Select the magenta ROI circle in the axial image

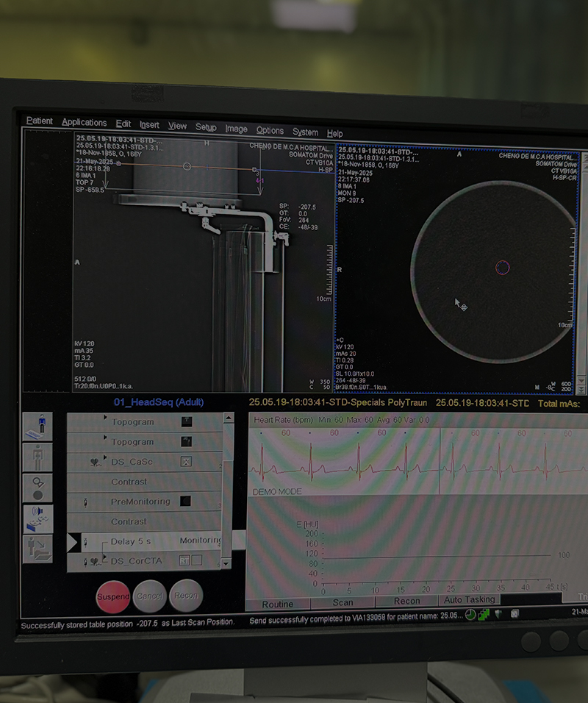point(503,267)
